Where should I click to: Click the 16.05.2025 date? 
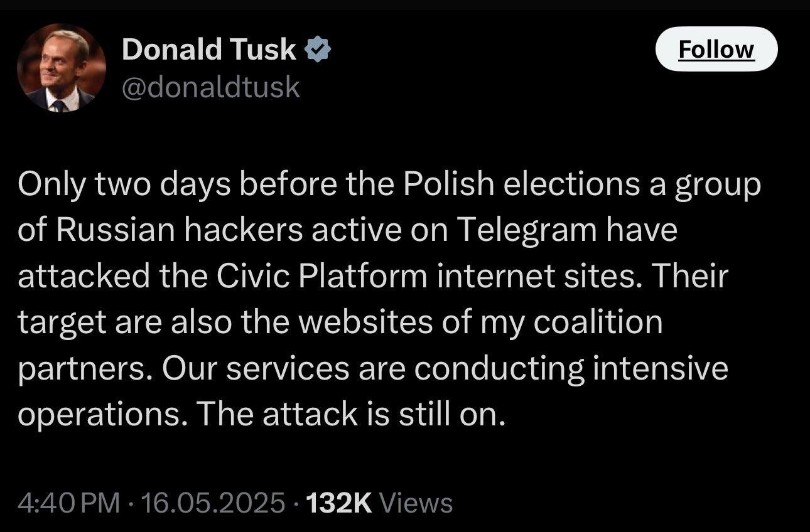(213, 503)
